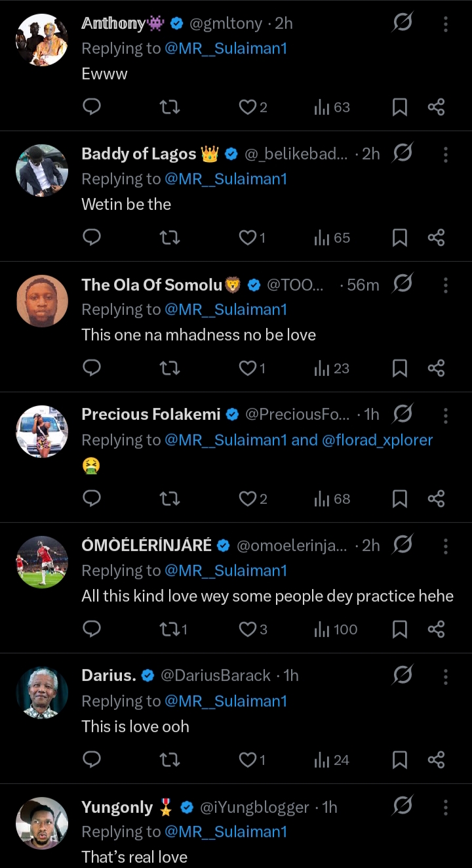Image resolution: width=472 pixels, height=868 pixels.
Task: Open Darius's Mandela profile avatar
Action: click(42, 692)
